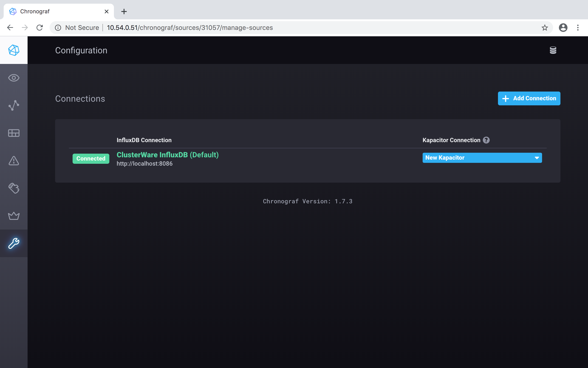
Task: Click the browser back arrow
Action: pos(10,28)
